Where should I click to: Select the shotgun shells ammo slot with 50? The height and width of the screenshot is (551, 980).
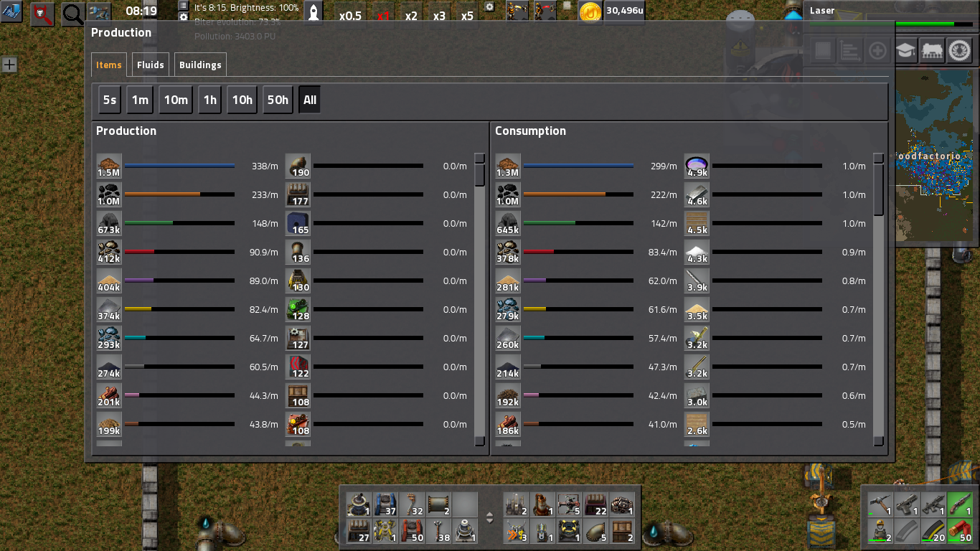pos(960,531)
